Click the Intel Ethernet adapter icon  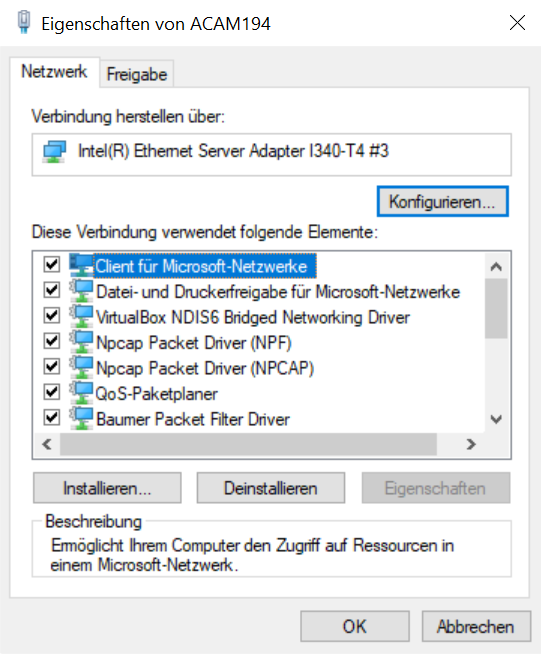pyautogui.click(x=55, y=152)
